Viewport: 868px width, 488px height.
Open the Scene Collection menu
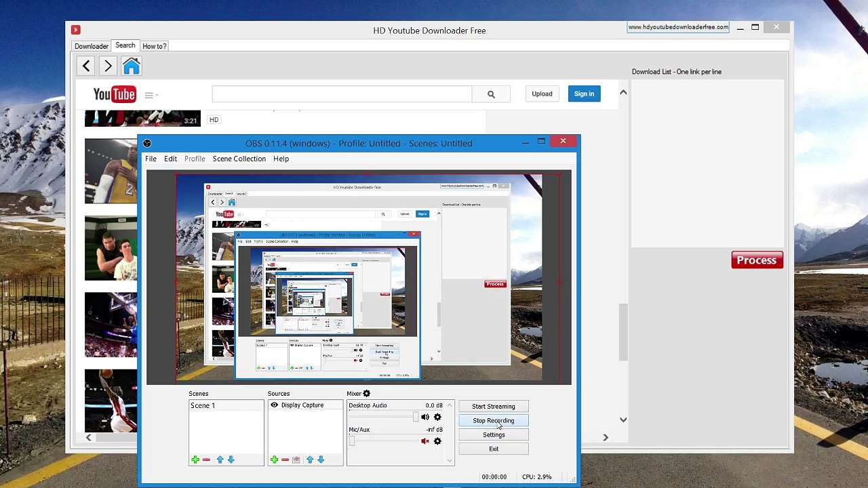[x=239, y=159]
